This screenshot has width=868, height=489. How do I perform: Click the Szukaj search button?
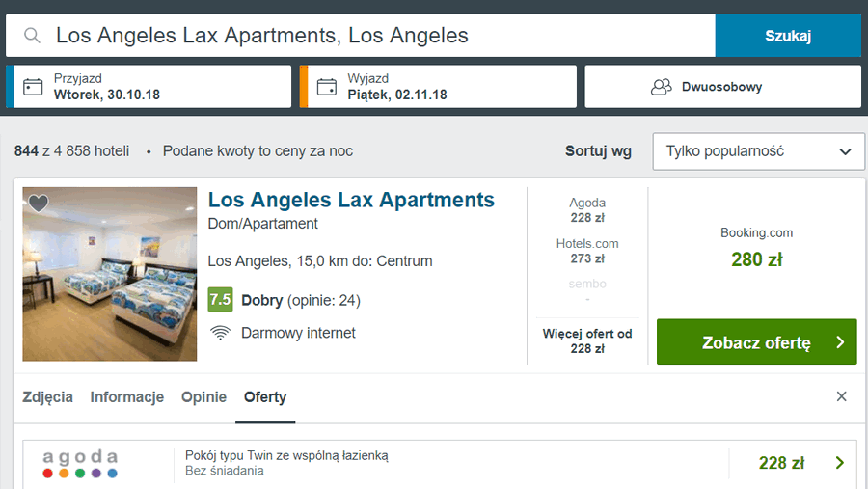click(788, 36)
